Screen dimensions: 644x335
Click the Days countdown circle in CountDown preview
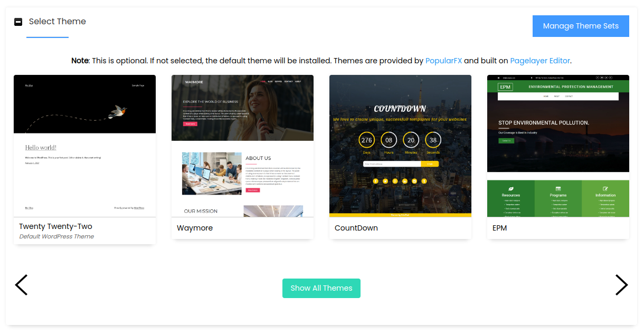[367, 140]
